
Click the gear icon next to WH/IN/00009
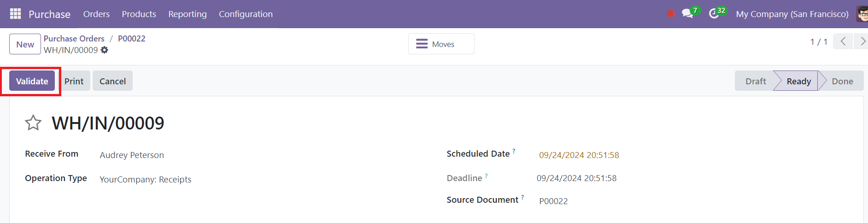coord(105,50)
